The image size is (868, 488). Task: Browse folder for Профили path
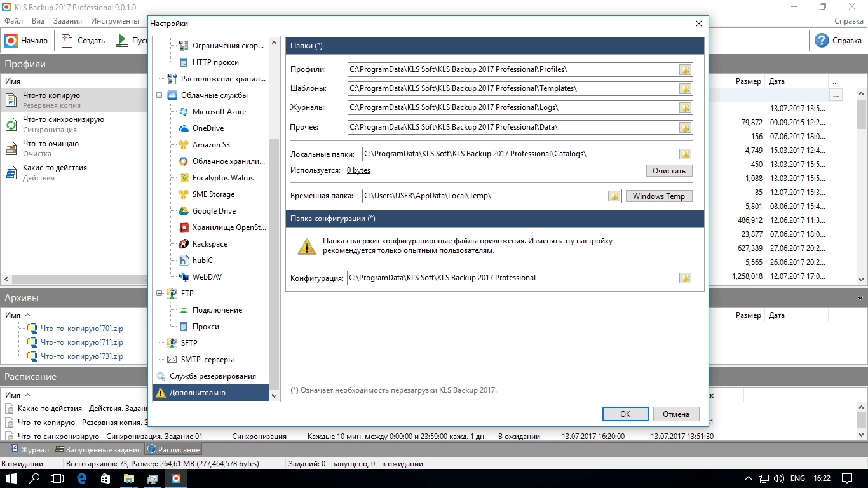click(x=685, y=70)
